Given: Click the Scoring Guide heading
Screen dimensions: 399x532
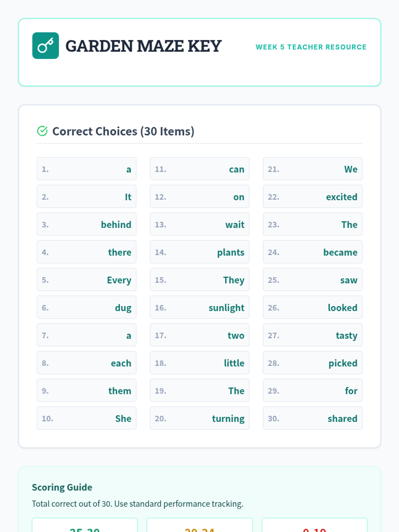Looking at the screenshot, I should tap(62, 487).
